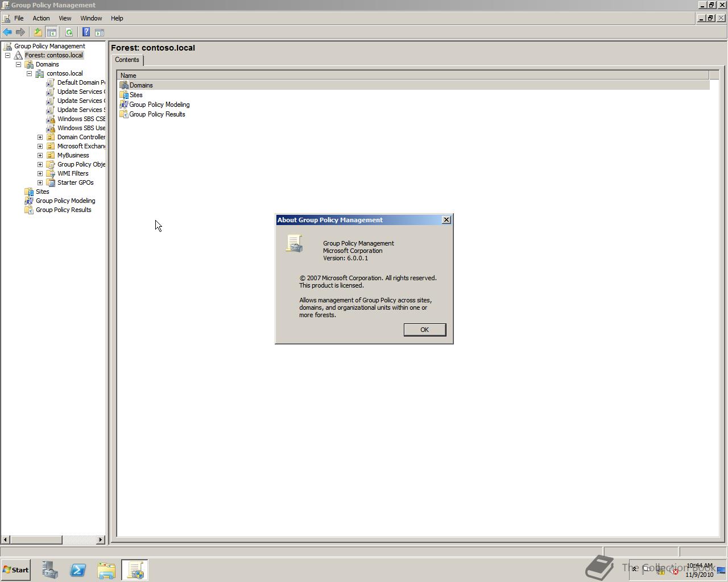Image resolution: width=728 pixels, height=582 pixels.
Task: Open Server Manager from the taskbar
Action: [x=49, y=570]
